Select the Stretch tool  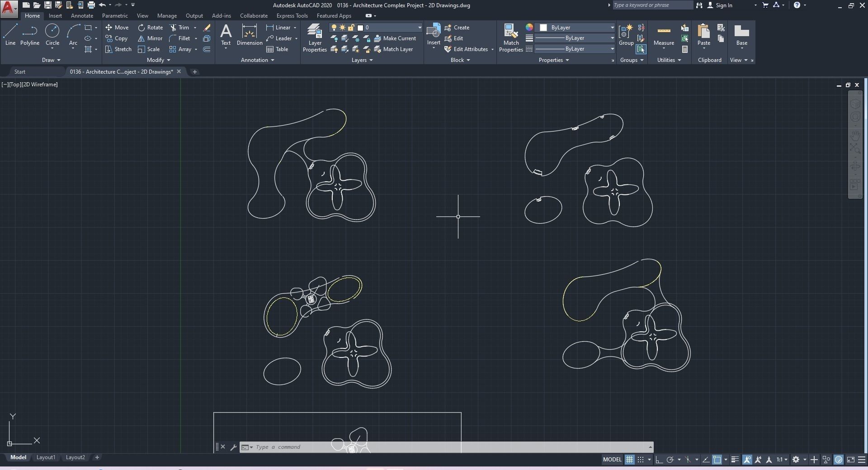[x=118, y=49]
